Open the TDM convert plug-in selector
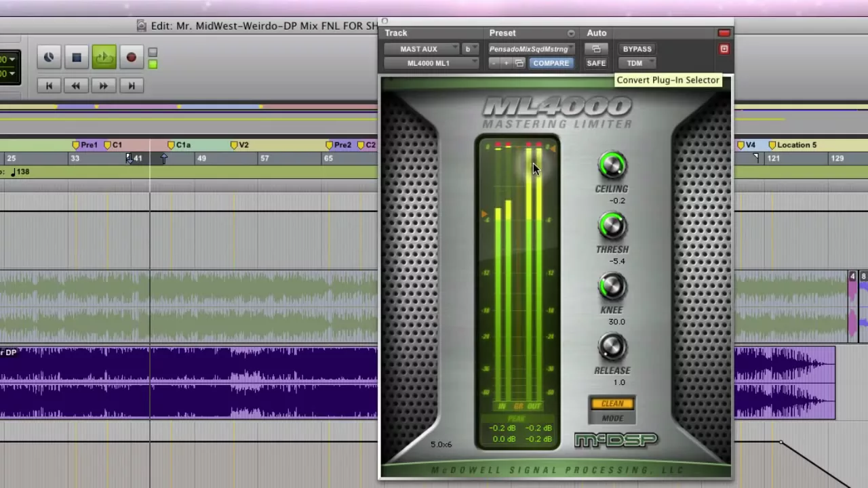The height and width of the screenshot is (488, 868). coord(636,63)
